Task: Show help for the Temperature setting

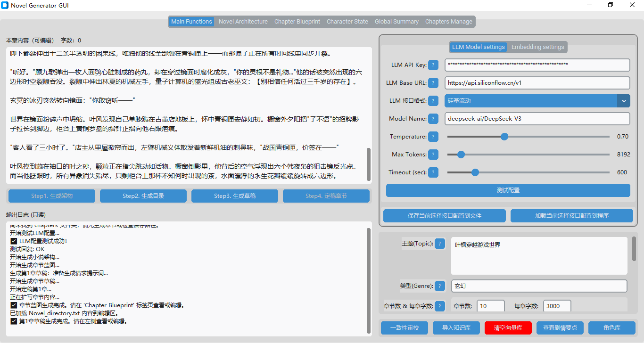Action: tap(433, 137)
